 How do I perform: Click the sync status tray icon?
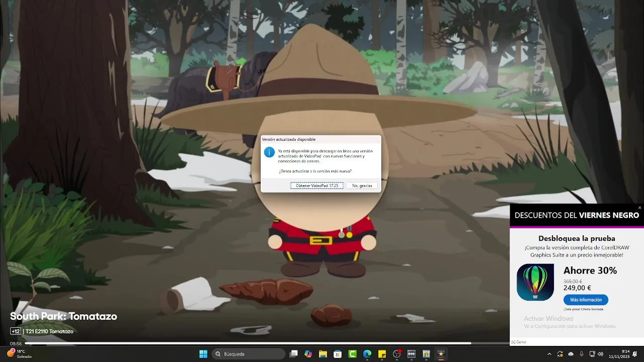pyautogui.click(x=560, y=354)
